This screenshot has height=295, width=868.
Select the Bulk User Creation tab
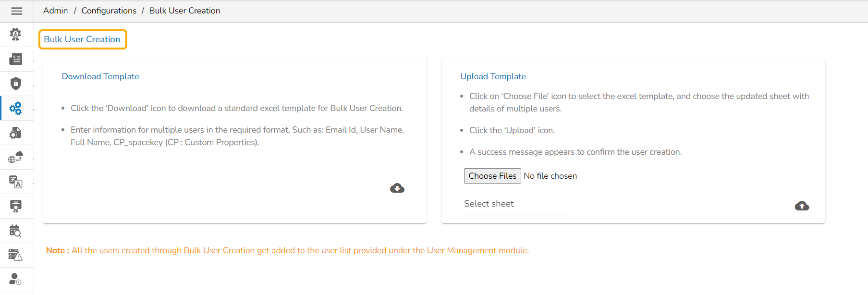click(x=82, y=39)
